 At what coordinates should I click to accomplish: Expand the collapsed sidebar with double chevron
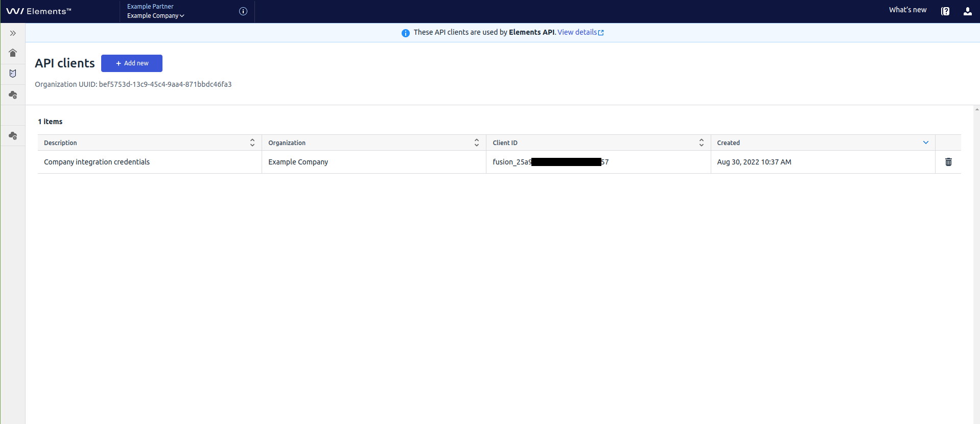pos(13,33)
